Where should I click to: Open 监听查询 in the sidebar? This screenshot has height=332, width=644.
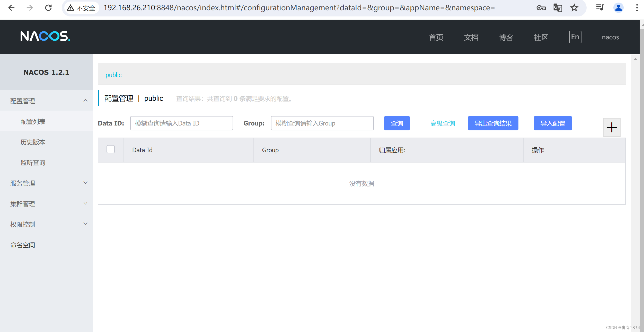[x=46, y=162]
